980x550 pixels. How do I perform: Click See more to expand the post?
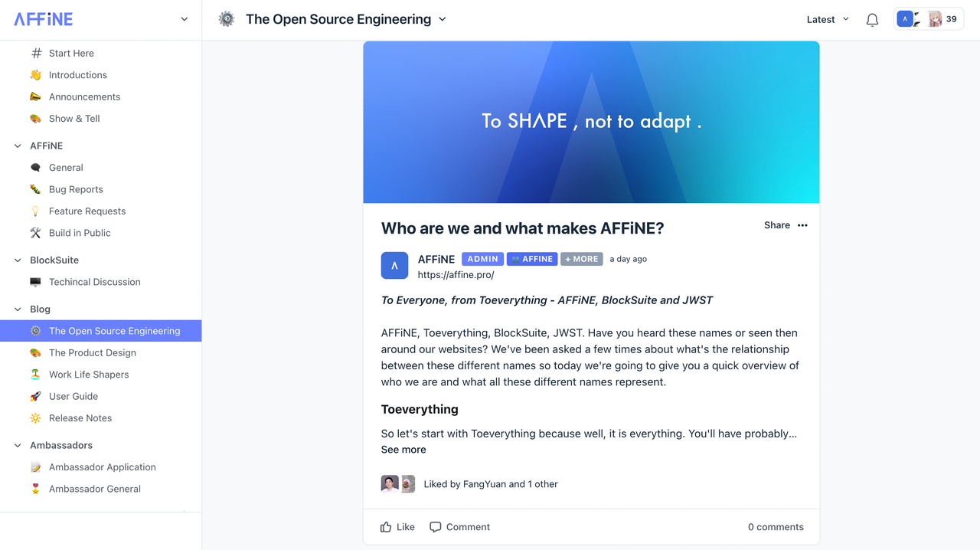coord(403,450)
